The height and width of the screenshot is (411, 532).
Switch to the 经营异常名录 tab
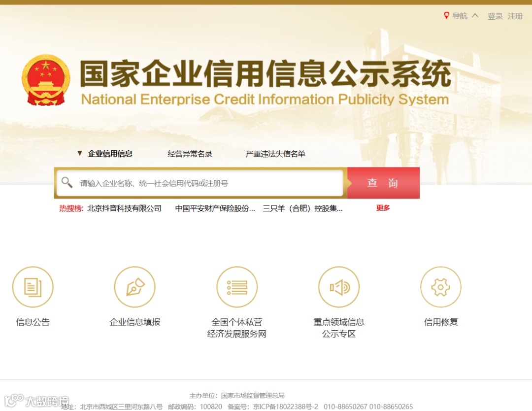click(190, 154)
